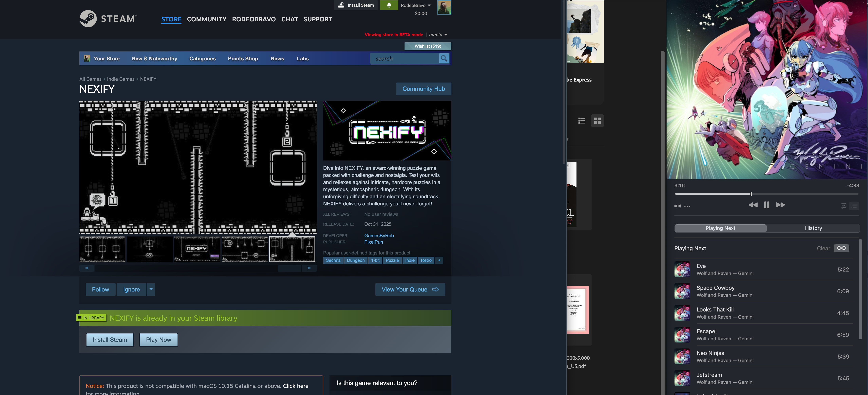
Task: Play Space Cowboy from the queue
Action: 763,291
